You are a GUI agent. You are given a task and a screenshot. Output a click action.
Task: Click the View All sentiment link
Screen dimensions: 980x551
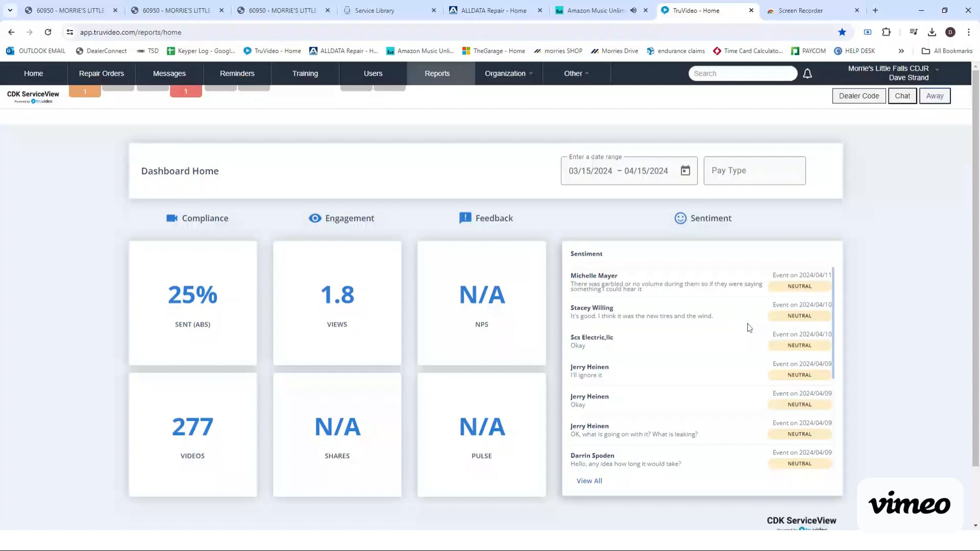pyautogui.click(x=589, y=481)
